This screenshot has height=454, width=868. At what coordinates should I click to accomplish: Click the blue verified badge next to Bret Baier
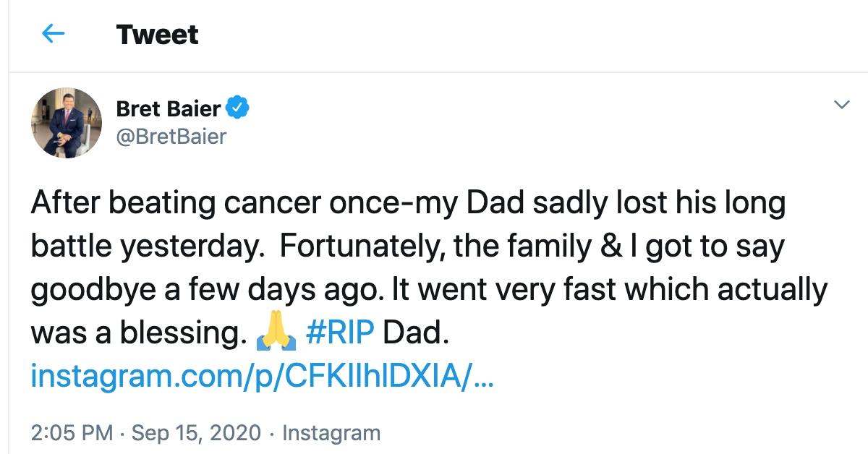pos(239,108)
